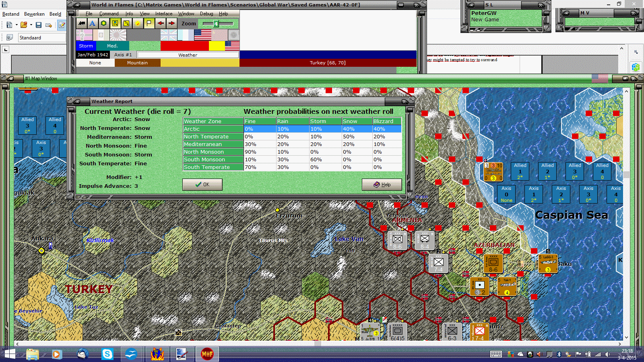Viewport: 644px width, 362px height.
Task: Select the Arctic row in weather table
Action: coord(292,129)
